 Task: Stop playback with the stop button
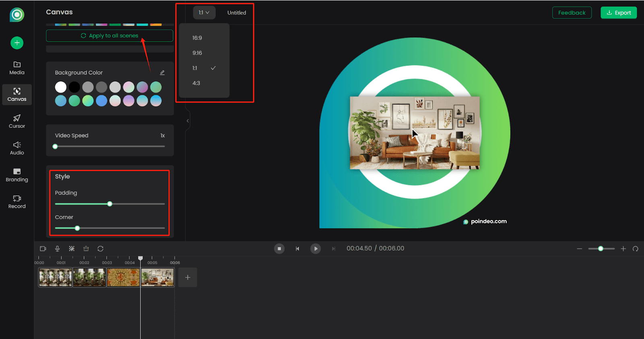(x=279, y=249)
